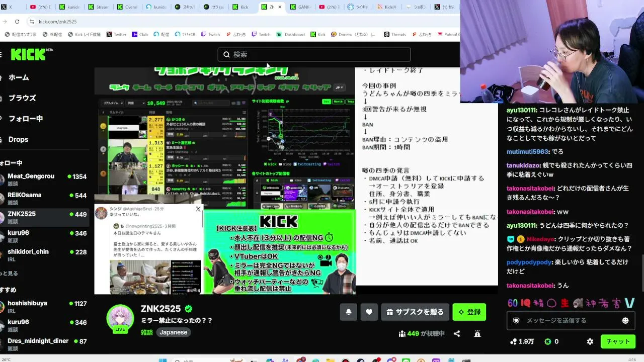
Task: Open shikidori_chin channel in sidebar
Action: point(45,255)
